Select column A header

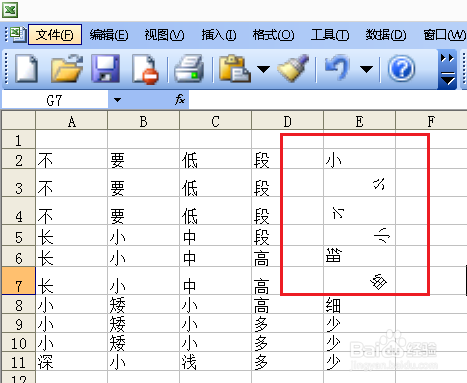(x=72, y=121)
